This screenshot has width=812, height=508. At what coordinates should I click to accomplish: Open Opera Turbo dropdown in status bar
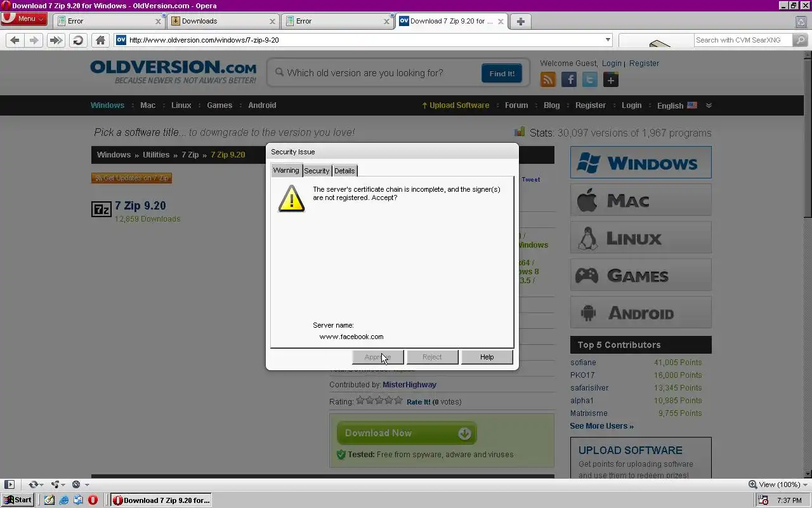click(x=79, y=485)
